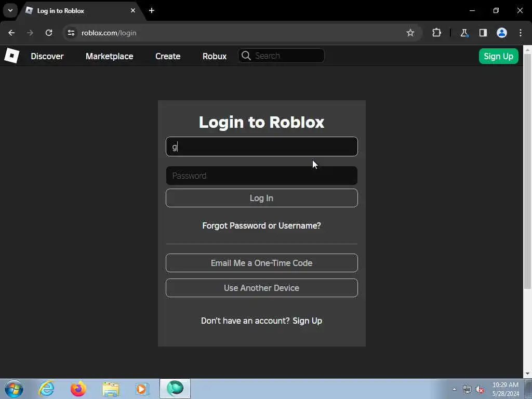Close the Log in to Roblox tab
Screen dimensions: 532x399
pos(133,10)
